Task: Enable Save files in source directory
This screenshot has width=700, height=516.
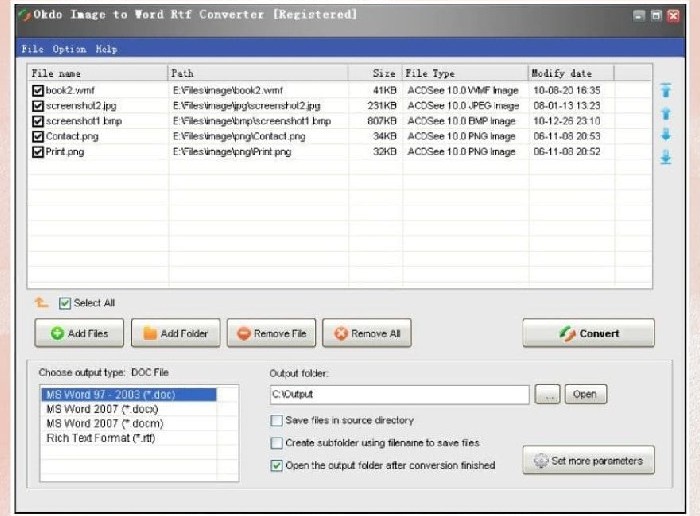Action: 276,420
